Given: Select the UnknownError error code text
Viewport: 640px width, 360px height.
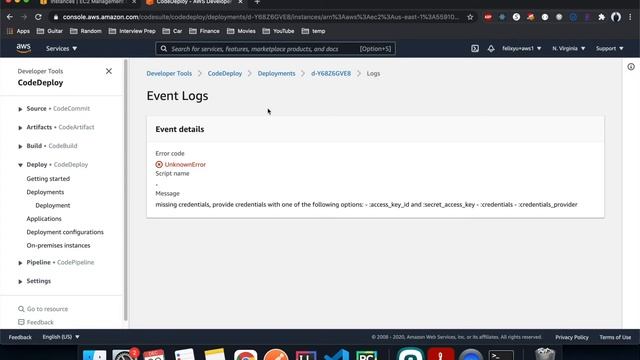Looking at the screenshot, I should (x=185, y=164).
